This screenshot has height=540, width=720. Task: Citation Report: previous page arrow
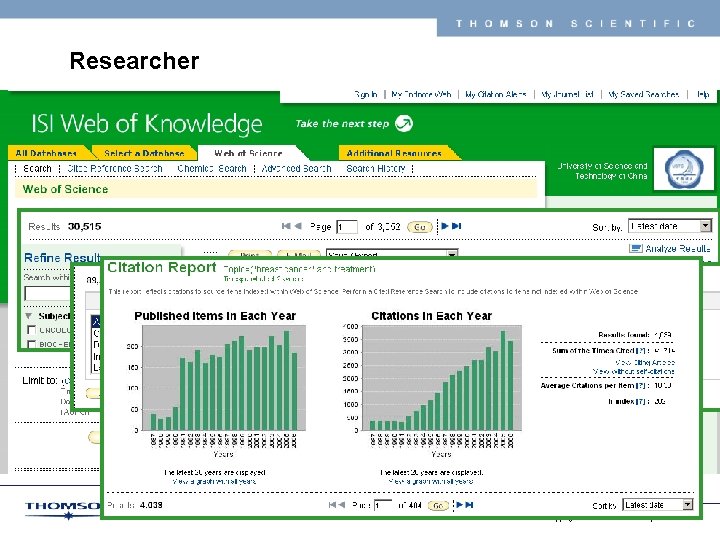(x=342, y=505)
